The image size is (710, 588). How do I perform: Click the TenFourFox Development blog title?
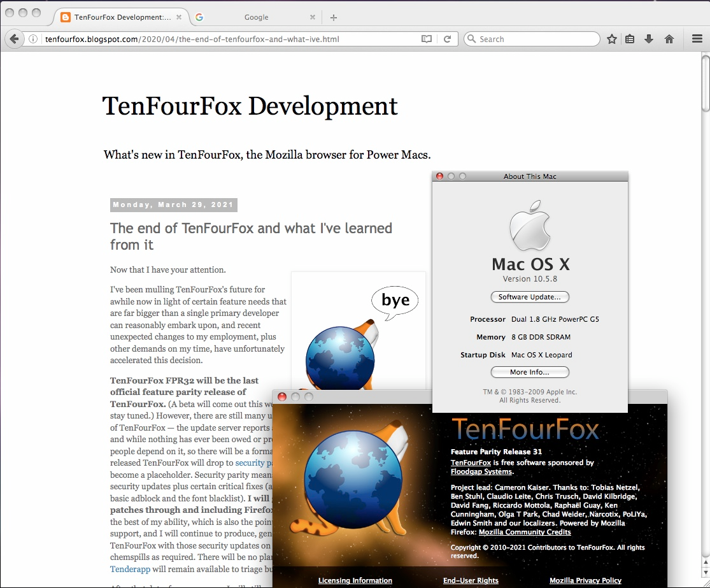(x=250, y=106)
